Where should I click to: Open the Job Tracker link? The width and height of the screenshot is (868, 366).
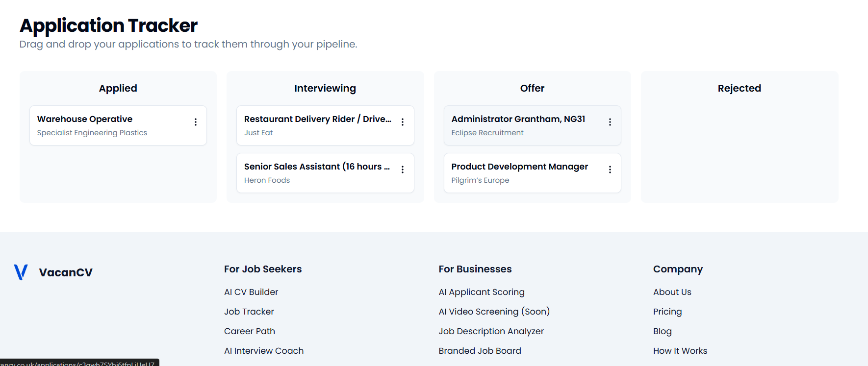pos(249,311)
